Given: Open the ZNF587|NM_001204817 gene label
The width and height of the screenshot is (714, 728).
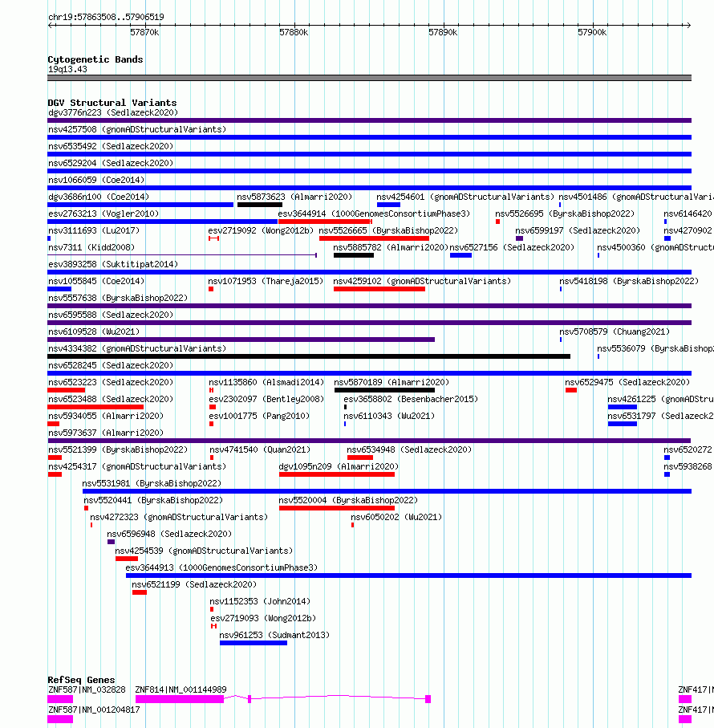Looking at the screenshot, I should (94, 710).
